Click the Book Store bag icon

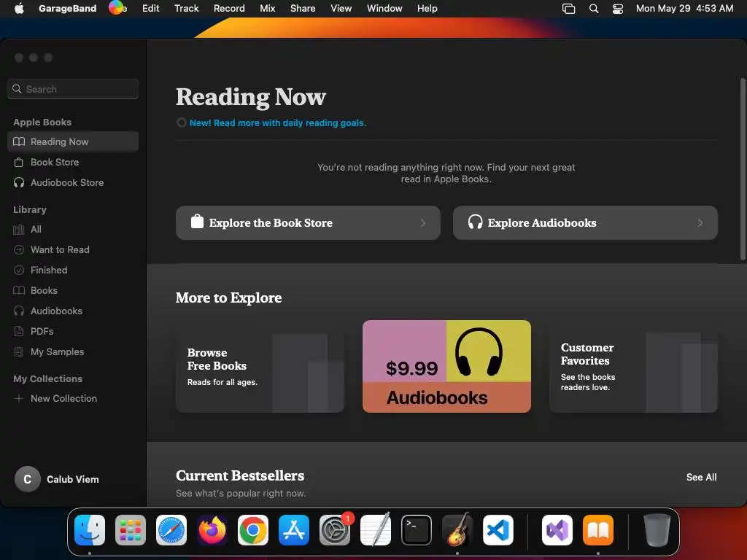click(18, 163)
